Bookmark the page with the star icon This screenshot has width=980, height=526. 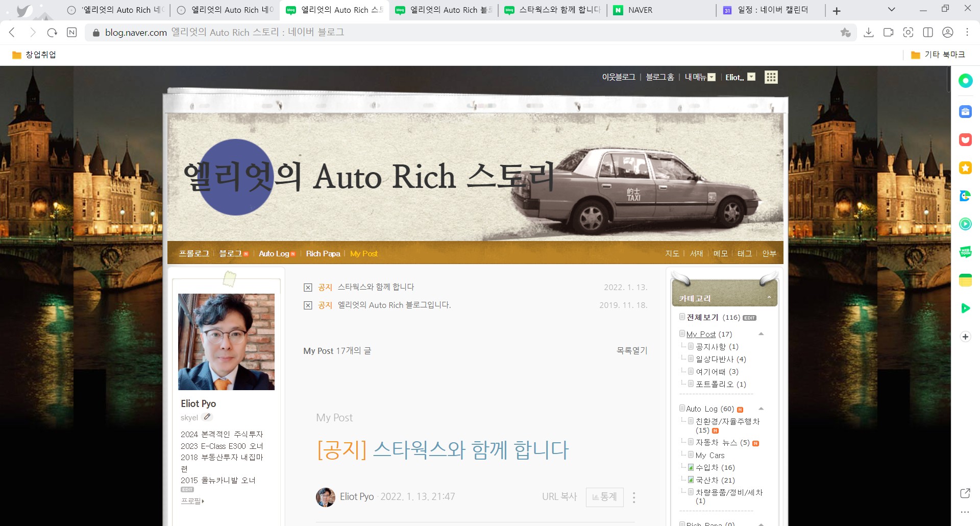845,32
